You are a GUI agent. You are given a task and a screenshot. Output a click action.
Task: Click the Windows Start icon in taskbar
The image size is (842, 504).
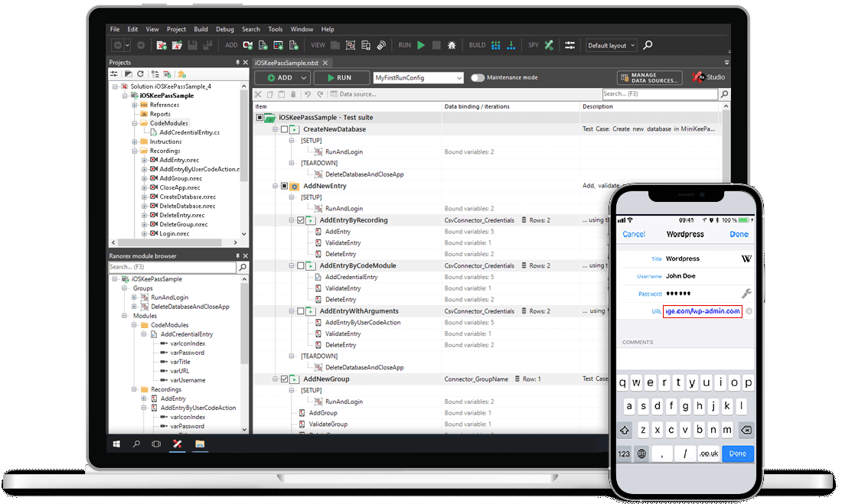click(116, 444)
